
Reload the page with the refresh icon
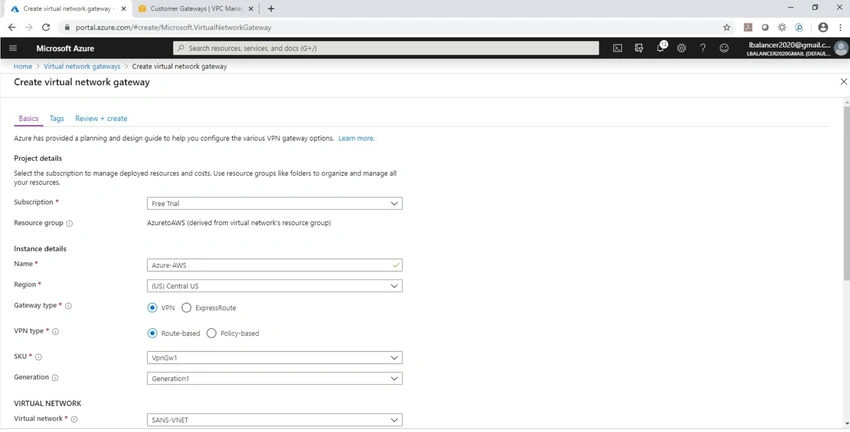pos(46,27)
